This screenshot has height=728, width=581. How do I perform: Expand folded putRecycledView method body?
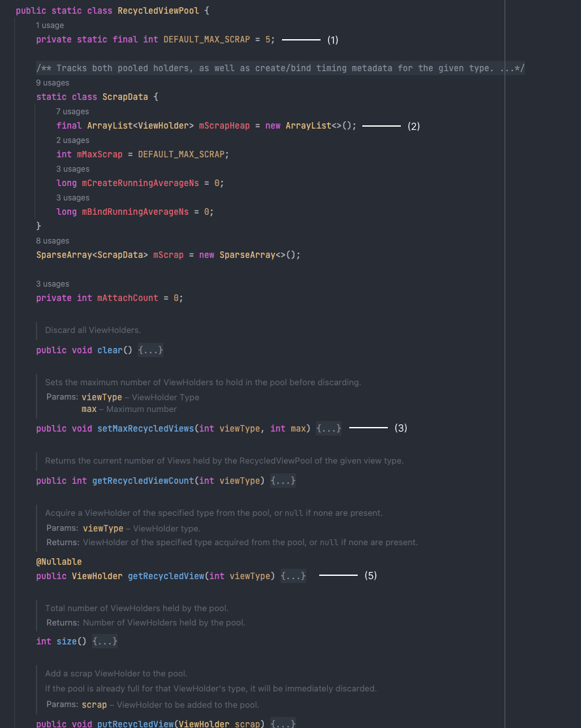tap(283, 723)
